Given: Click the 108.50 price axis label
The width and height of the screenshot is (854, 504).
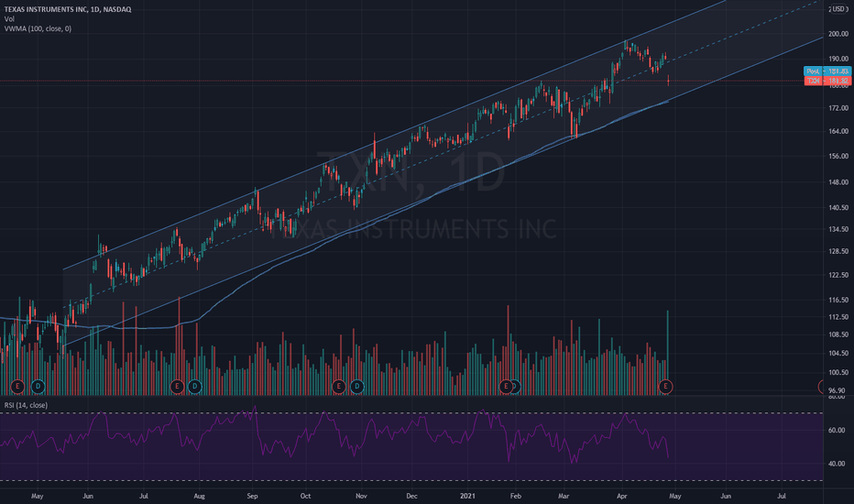Looking at the screenshot, I should click(838, 335).
